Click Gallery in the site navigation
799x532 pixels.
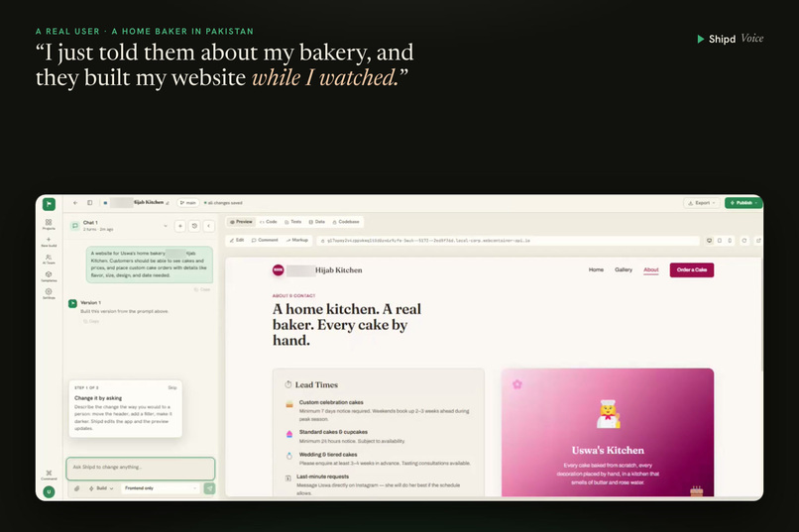[624, 269]
